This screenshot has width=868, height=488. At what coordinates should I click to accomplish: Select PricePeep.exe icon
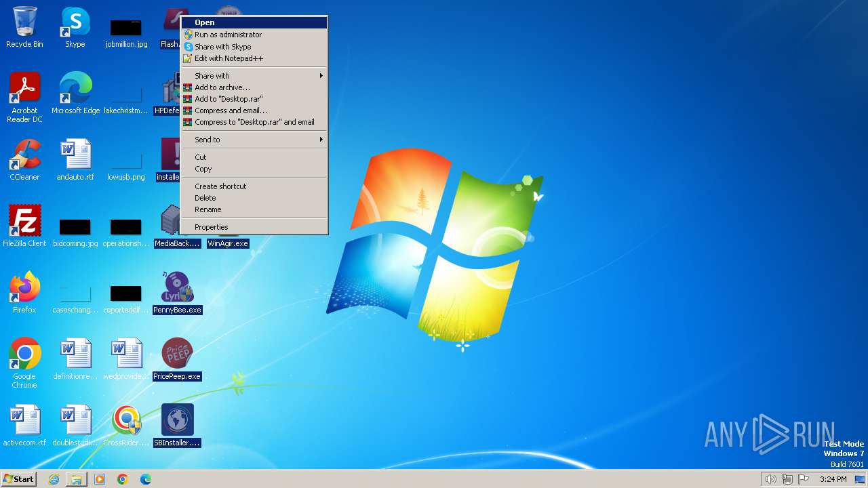(x=177, y=359)
